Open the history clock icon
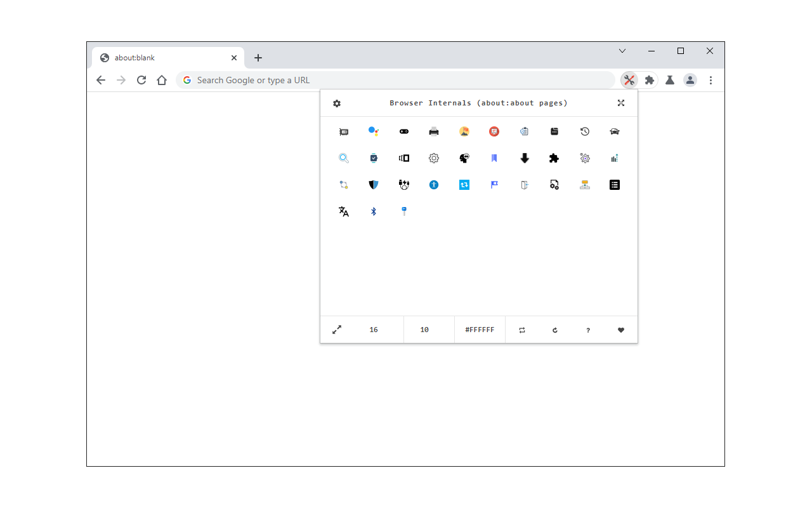812x508 pixels. pyautogui.click(x=584, y=131)
